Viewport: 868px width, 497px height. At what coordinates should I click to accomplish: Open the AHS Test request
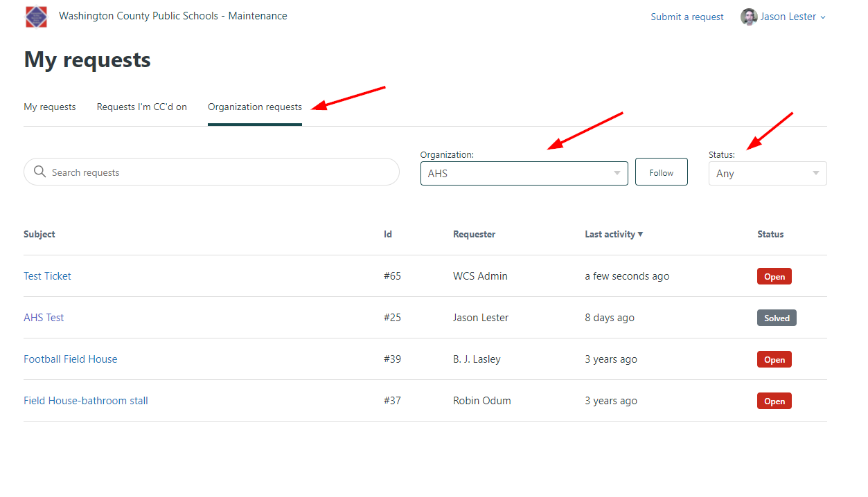click(x=44, y=317)
